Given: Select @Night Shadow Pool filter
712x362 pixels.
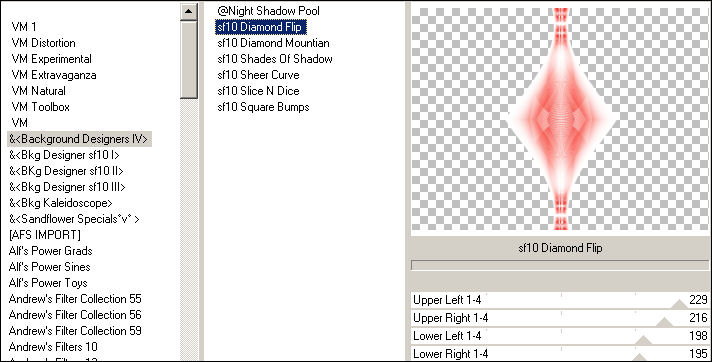Looking at the screenshot, I should 268,11.
